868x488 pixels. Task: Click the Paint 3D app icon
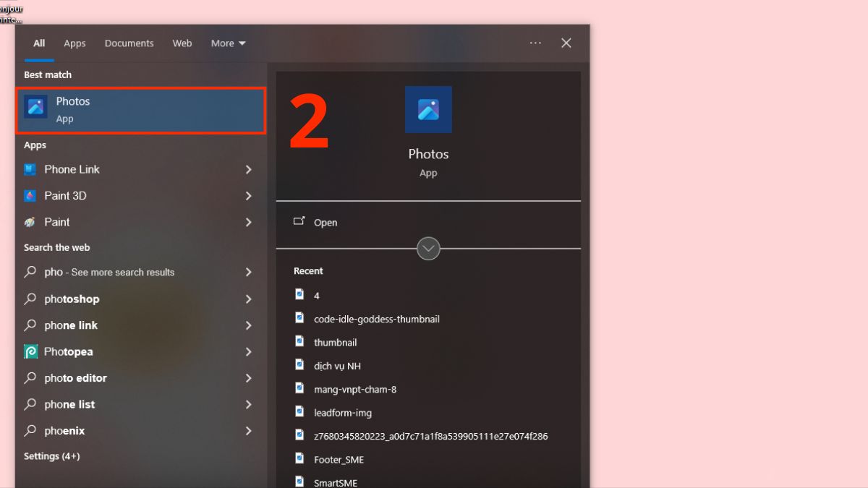(30, 196)
